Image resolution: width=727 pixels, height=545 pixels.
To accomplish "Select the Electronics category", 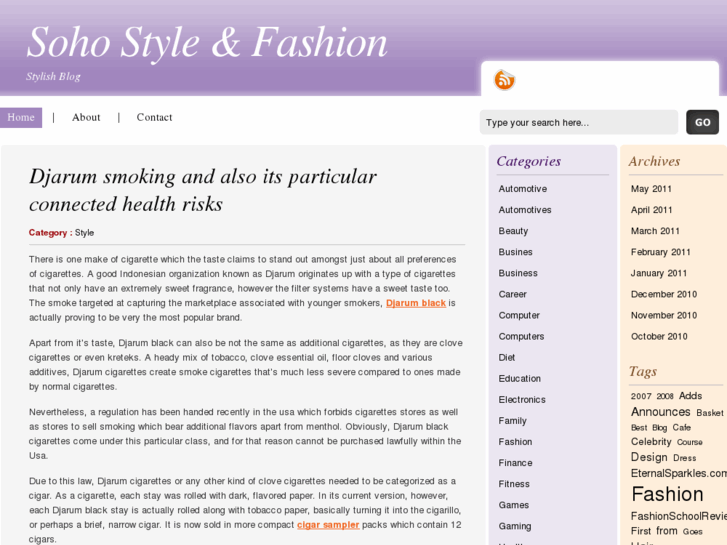I will [x=522, y=400].
